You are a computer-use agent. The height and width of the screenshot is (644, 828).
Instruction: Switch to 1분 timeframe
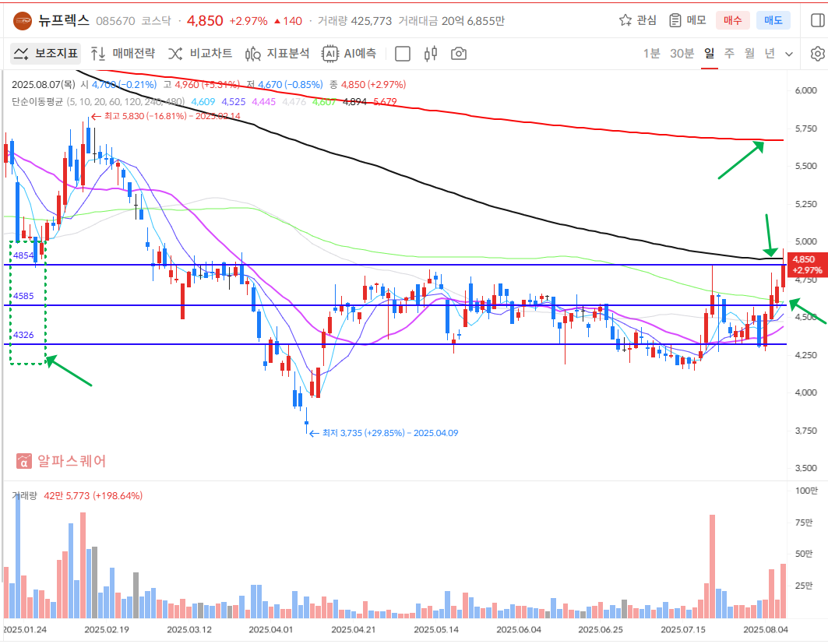(652, 53)
